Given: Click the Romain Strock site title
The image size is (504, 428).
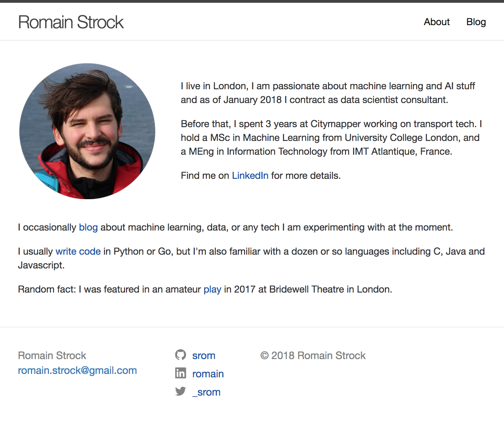Looking at the screenshot, I should coord(71,22).
